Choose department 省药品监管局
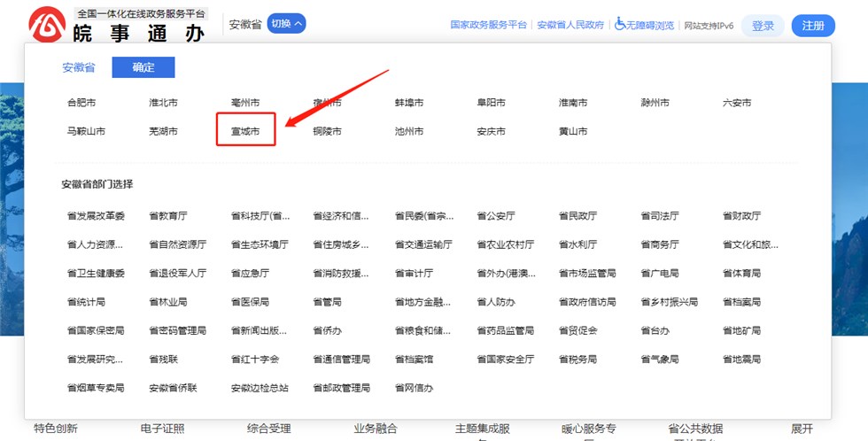Viewport: 868px width, 441px height. pos(506,331)
